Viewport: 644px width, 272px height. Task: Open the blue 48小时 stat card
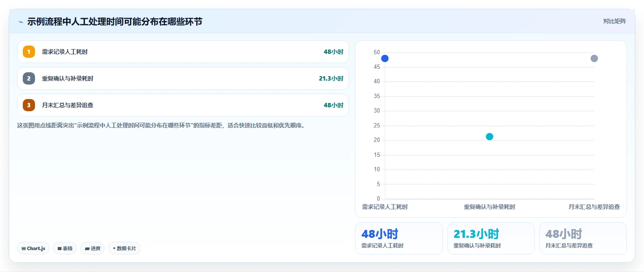click(x=399, y=238)
